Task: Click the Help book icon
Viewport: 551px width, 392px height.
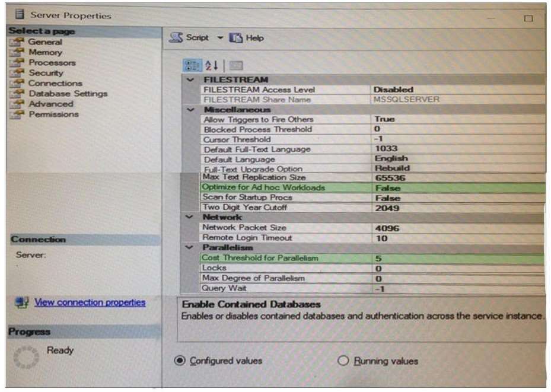Action: 236,37
